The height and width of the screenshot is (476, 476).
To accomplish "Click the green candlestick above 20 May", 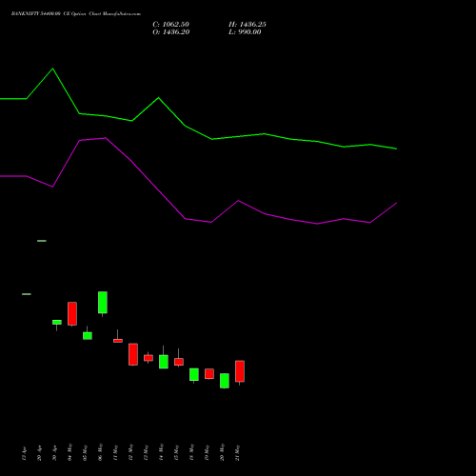I will point(225,381).
